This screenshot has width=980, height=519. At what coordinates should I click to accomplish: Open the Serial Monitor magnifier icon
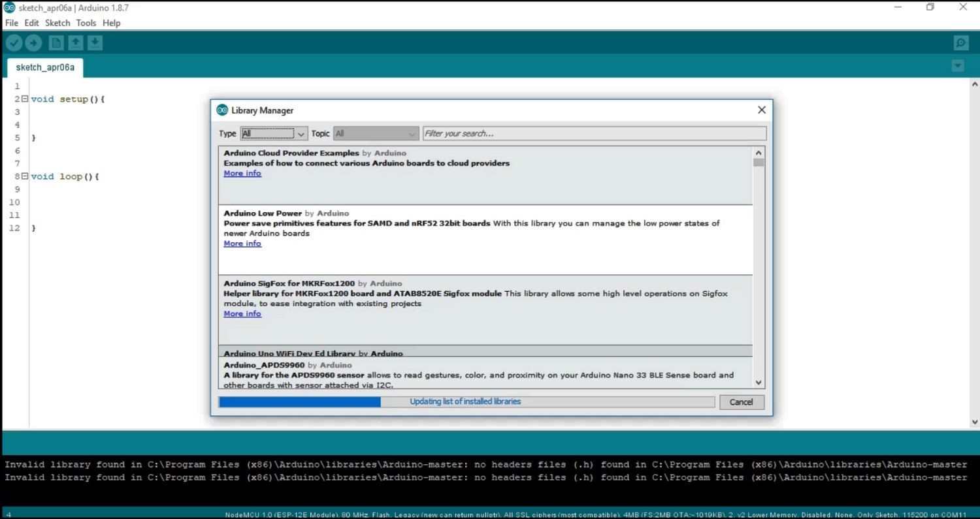tap(961, 43)
